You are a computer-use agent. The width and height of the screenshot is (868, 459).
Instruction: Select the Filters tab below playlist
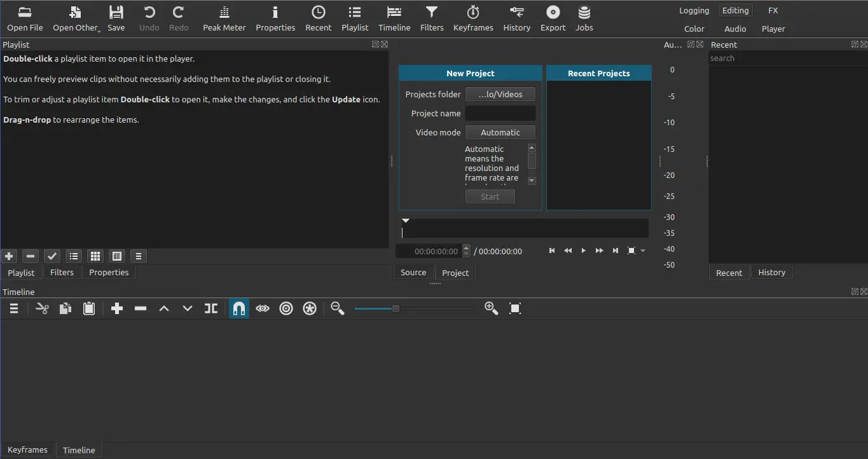(x=62, y=272)
